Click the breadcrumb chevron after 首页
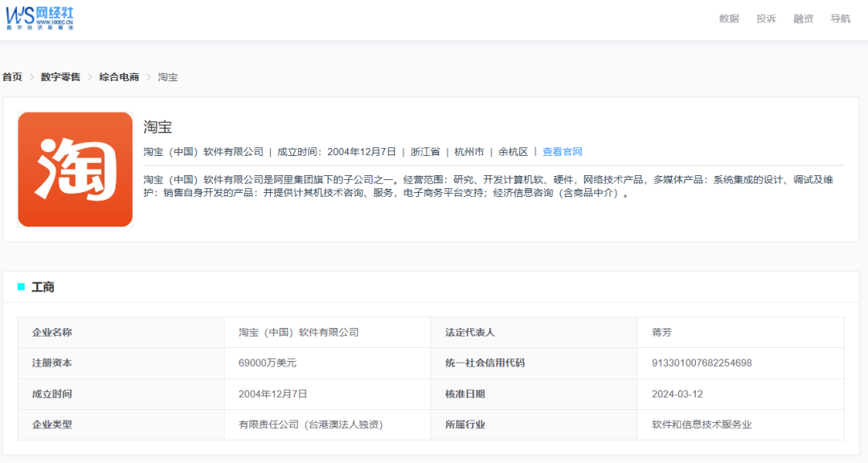Viewport: 868px width, 463px height. [30, 76]
